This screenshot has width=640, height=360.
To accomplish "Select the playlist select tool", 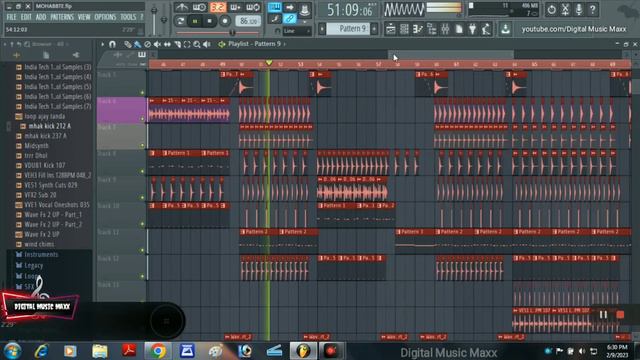I will click(x=187, y=44).
